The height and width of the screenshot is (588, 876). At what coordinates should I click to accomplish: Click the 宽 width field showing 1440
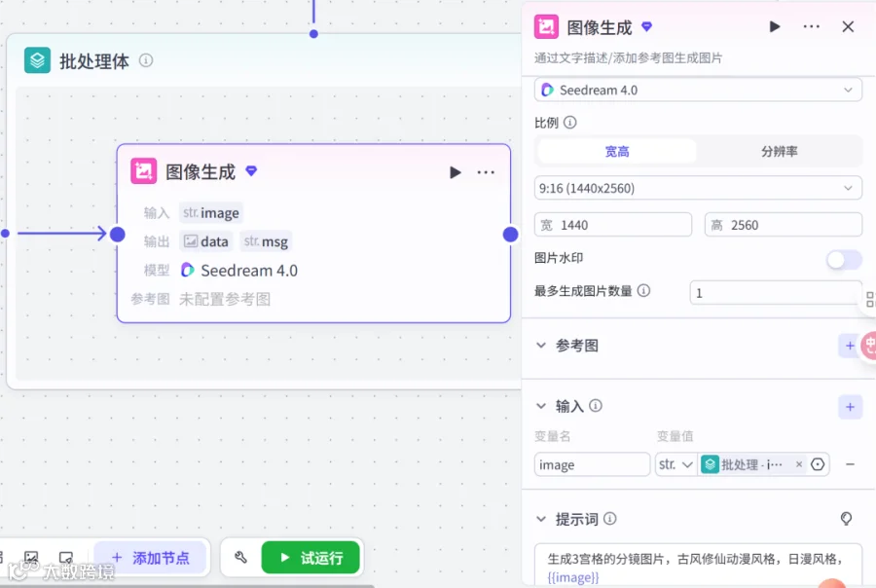[613, 225]
